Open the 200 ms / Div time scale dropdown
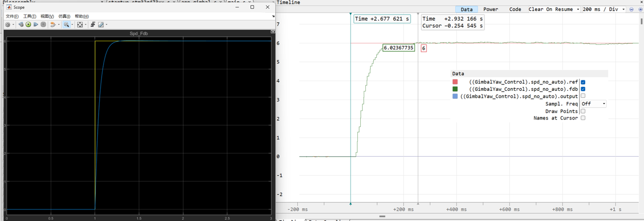Viewport: 644px width, 221px height. [604, 9]
